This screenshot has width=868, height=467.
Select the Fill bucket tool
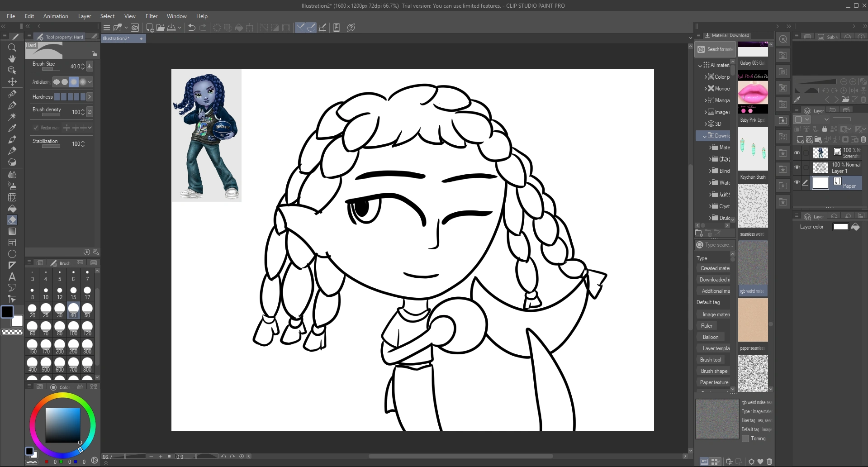point(12,209)
